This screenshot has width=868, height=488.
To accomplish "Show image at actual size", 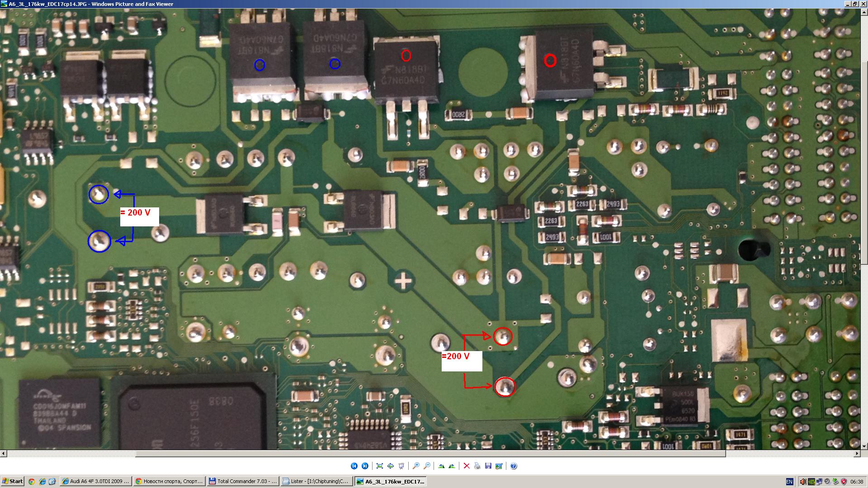I will [x=390, y=466].
